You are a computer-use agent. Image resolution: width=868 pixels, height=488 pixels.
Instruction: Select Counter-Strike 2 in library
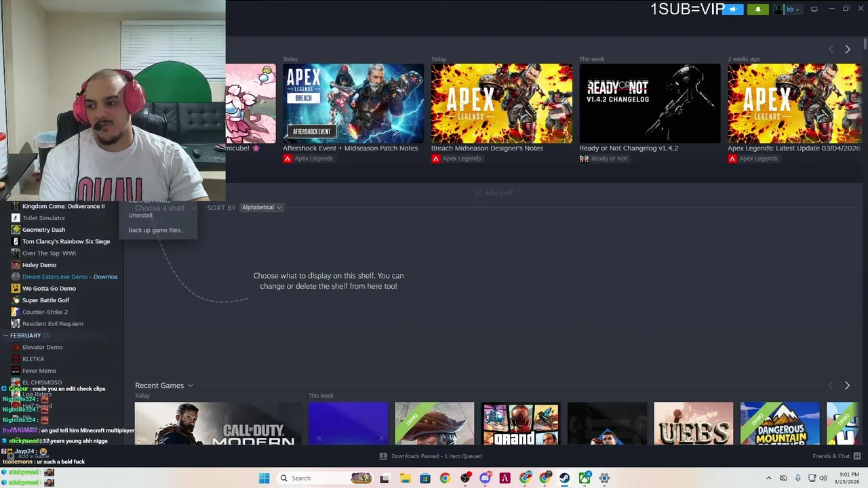tap(45, 312)
